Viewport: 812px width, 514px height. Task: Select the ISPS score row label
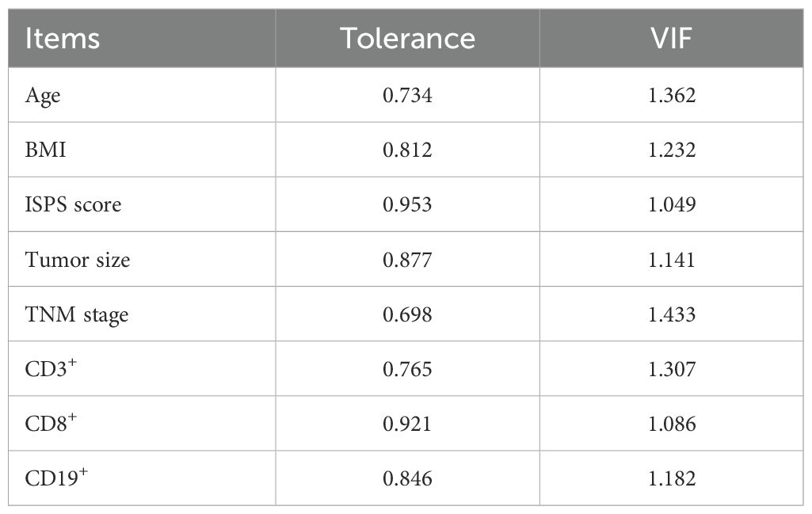pyautogui.click(x=74, y=204)
